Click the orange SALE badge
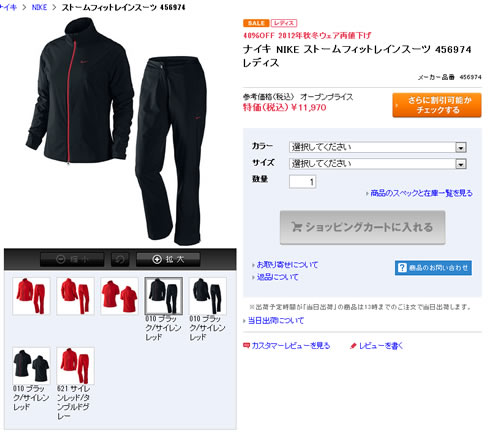Viewport: 492px width, 433px height. pos(256,23)
